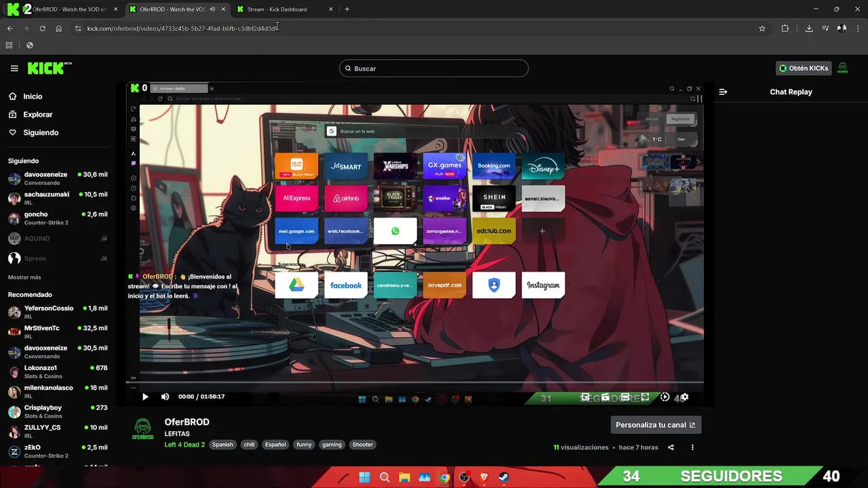Open the Chrome three-dot menu
868x488 pixels.
click(859, 28)
